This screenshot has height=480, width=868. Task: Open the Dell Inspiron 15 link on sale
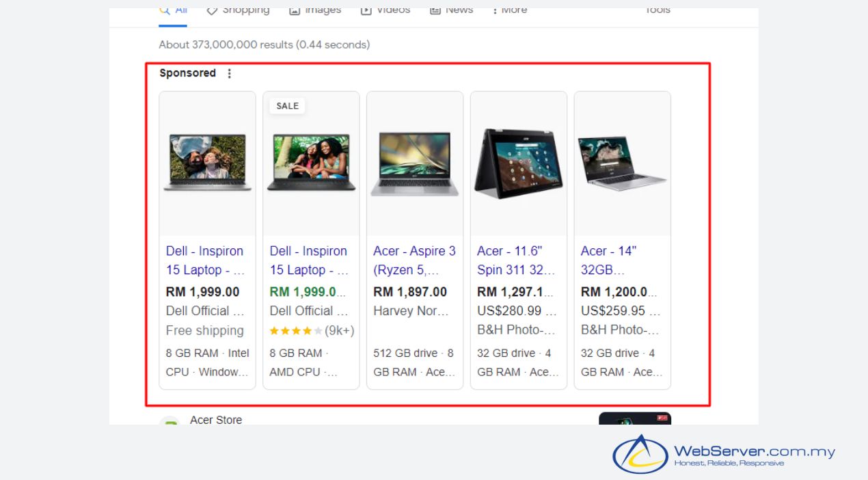click(x=309, y=261)
